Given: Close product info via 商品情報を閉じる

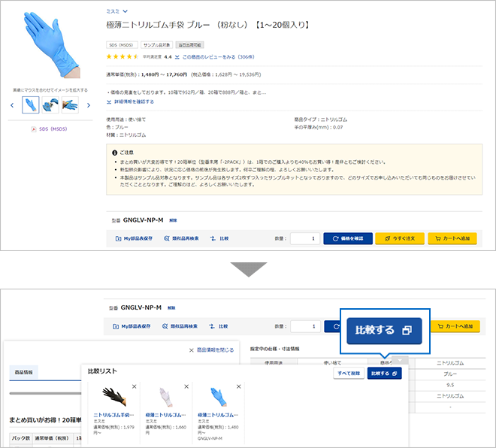Looking at the screenshot, I should point(211,350).
